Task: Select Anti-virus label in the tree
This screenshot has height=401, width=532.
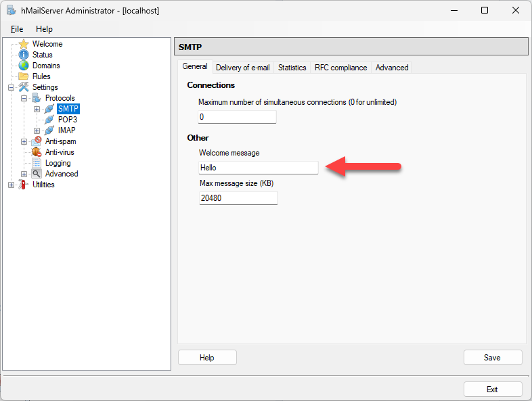Action: click(x=60, y=152)
